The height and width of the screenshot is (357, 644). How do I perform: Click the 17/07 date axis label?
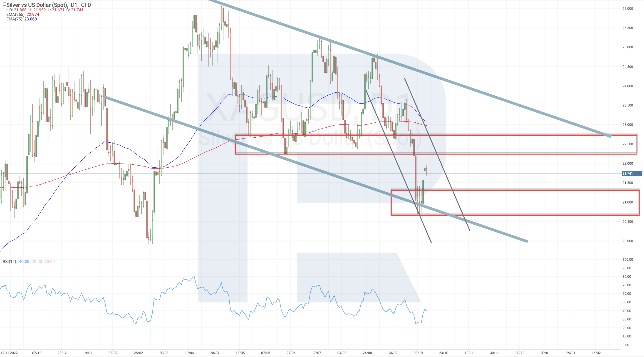(x=317, y=353)
